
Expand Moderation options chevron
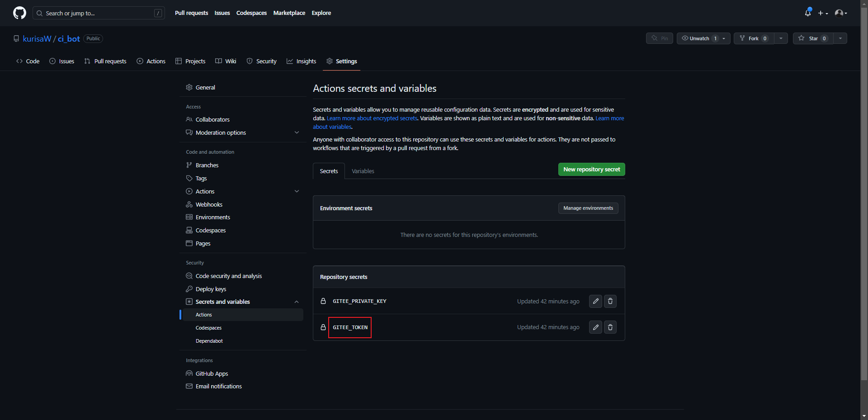pyautogui.click(x=297, y=133)
